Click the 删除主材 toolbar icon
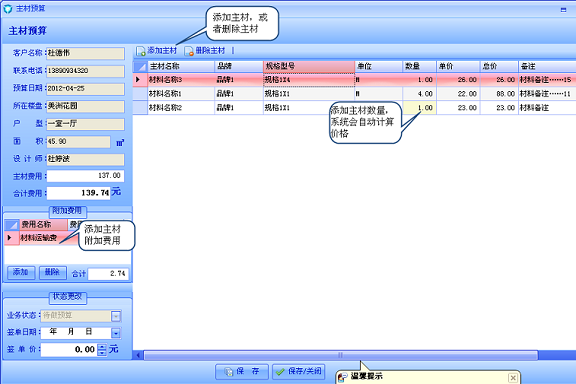576x384 pixels. pyautogui.click(x=189, y=51)
